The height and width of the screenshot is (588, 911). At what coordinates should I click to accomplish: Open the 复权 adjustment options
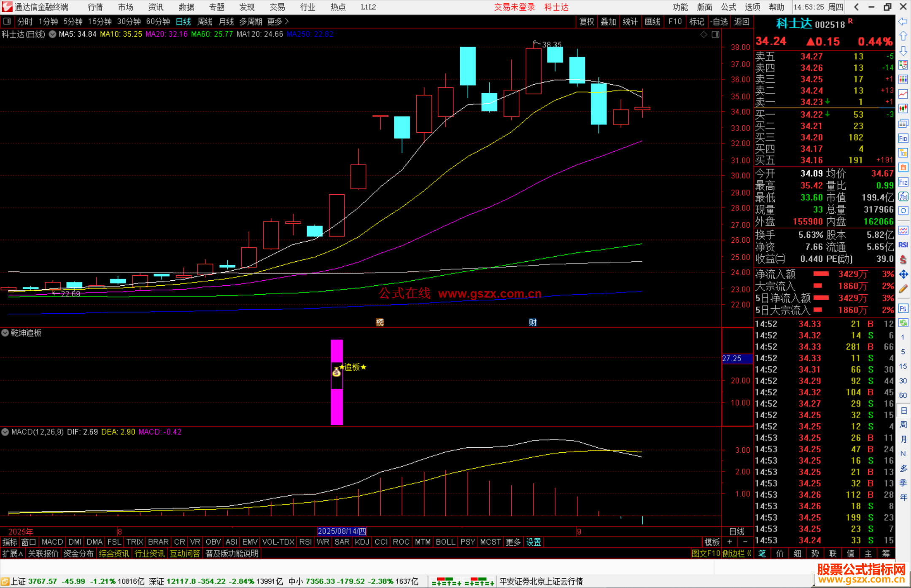[587, 21]
